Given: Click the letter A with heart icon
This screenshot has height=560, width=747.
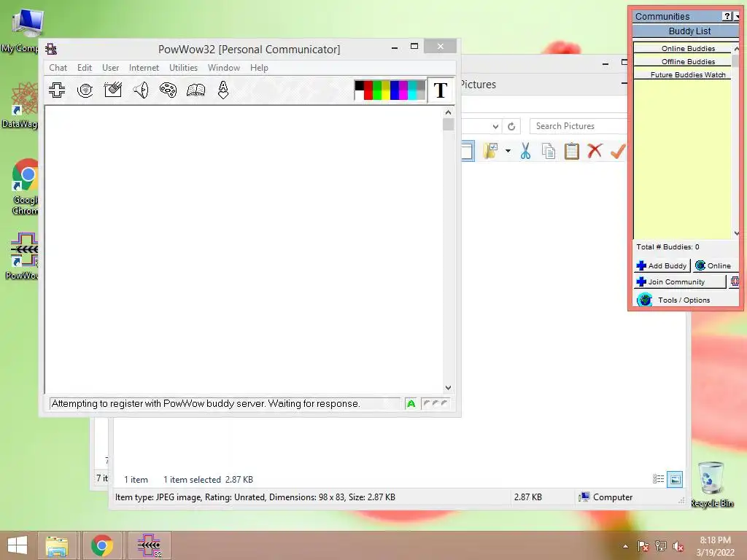Looking at the screenshot, I should click(x=223, y=90).
